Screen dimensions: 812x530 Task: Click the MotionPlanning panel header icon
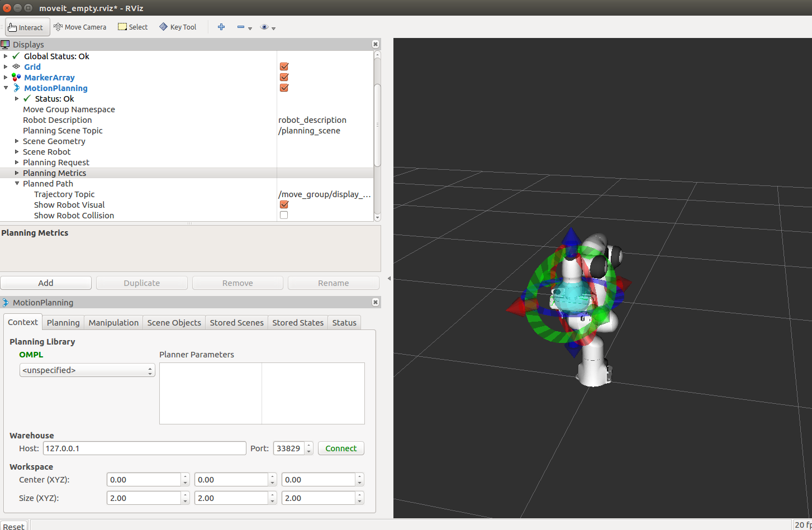(6, 302)
